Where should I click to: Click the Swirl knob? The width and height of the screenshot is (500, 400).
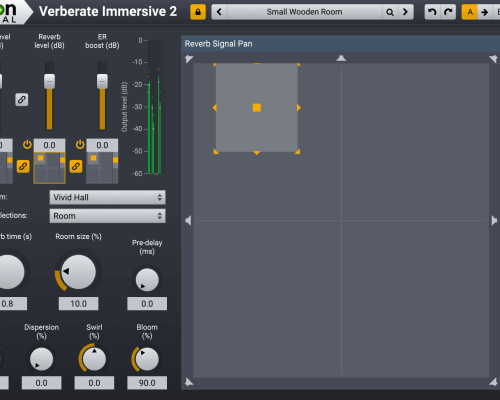point(94,359)
